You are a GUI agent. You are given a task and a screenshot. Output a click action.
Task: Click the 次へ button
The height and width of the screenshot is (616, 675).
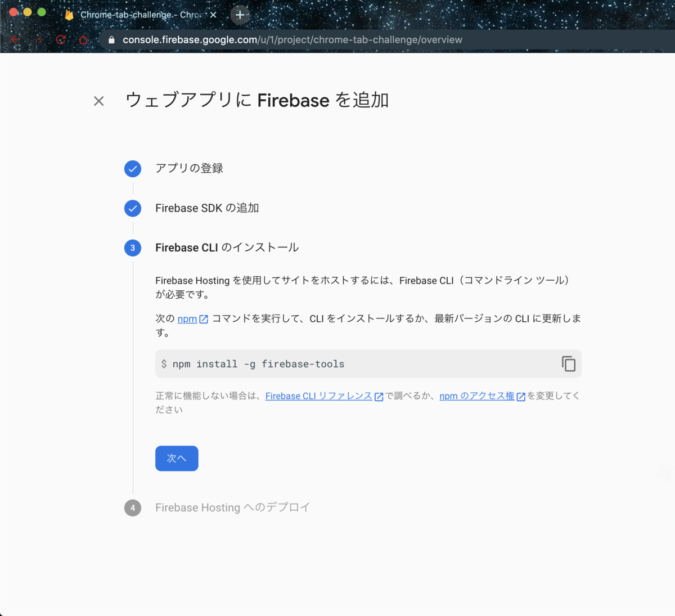click(x=177, y=458)
